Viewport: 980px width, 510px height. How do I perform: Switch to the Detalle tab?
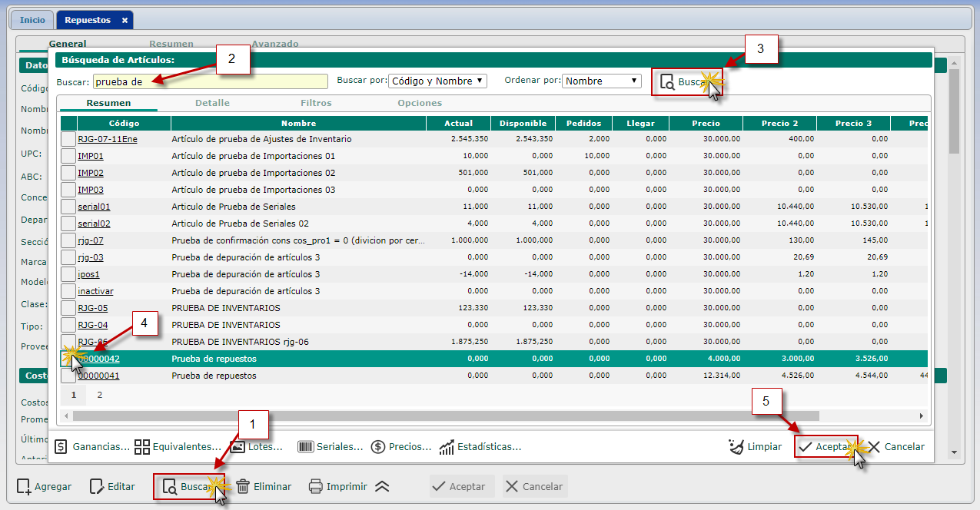pos(212,103)
